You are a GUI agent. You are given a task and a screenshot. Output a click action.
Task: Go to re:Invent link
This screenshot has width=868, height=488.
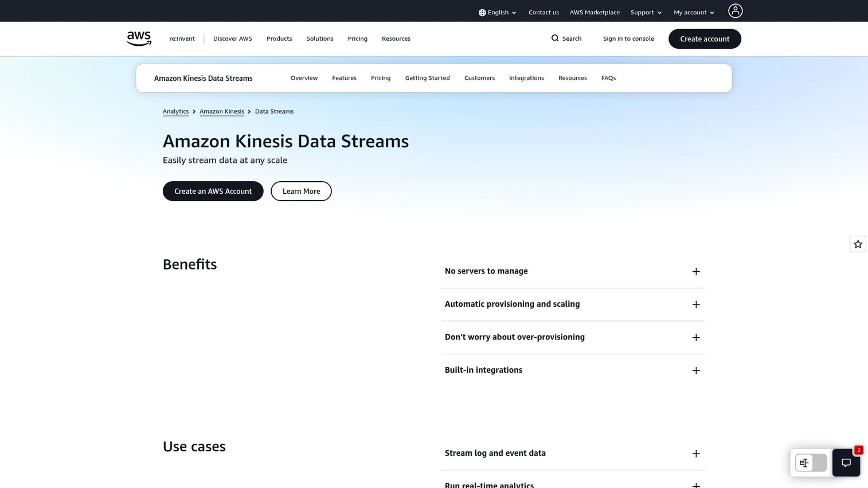tap(182, 39)
